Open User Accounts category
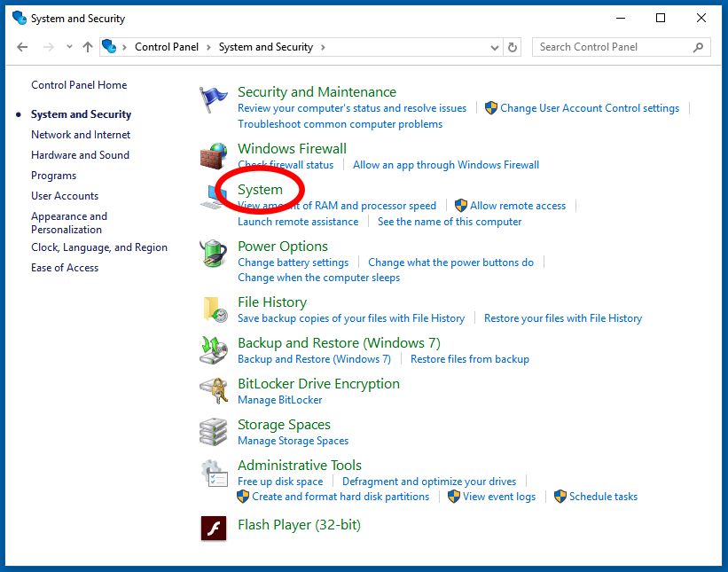This screenshot has width=728, height=572. pos(65,196)
